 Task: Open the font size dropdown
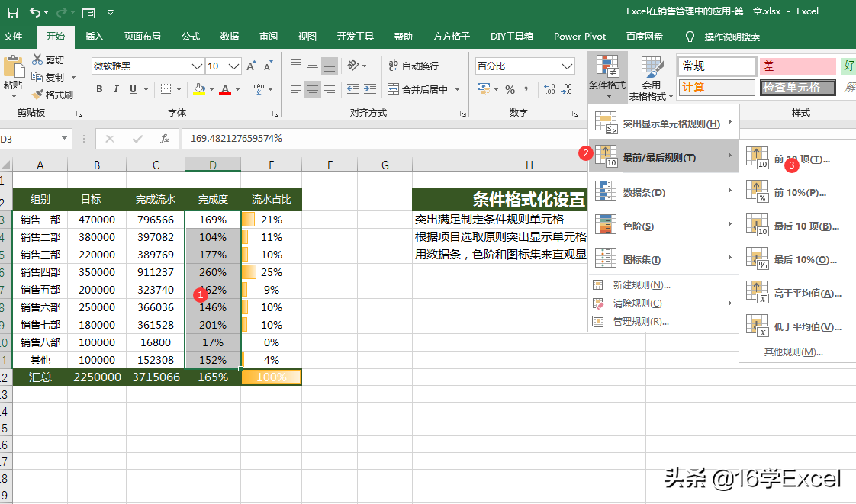[233, 66]
